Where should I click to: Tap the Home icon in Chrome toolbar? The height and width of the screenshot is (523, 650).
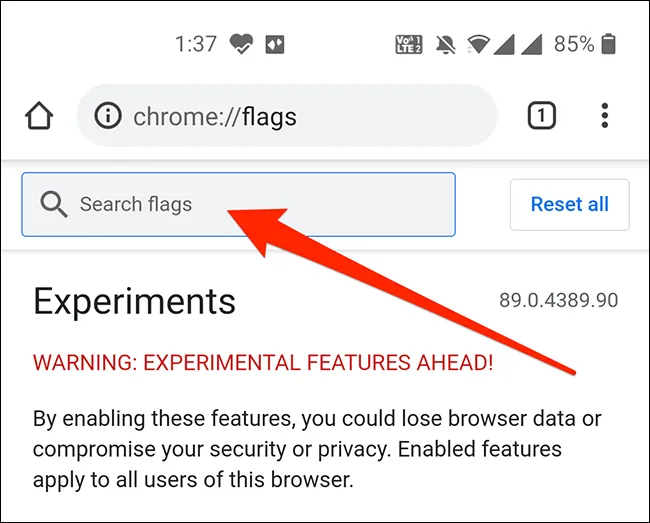point(39,117)
